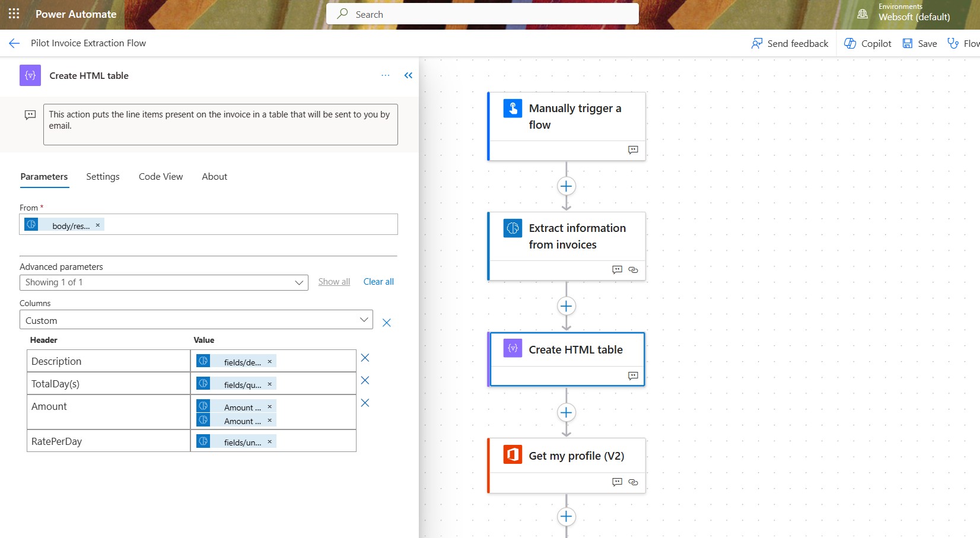Screen dimensions: 980x538
Task: Click the Clear all link
Action: point(378,282)
